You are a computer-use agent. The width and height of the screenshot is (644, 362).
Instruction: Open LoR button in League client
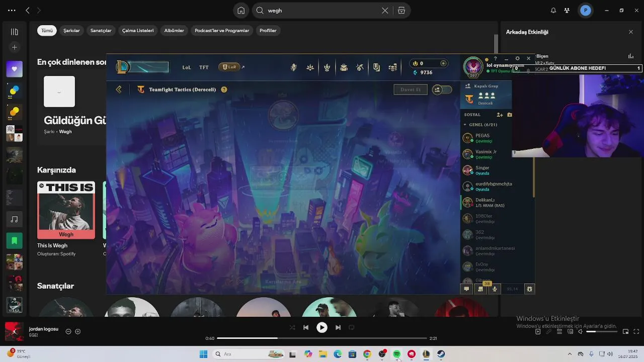pyautogui.click(x=229, y=67)
